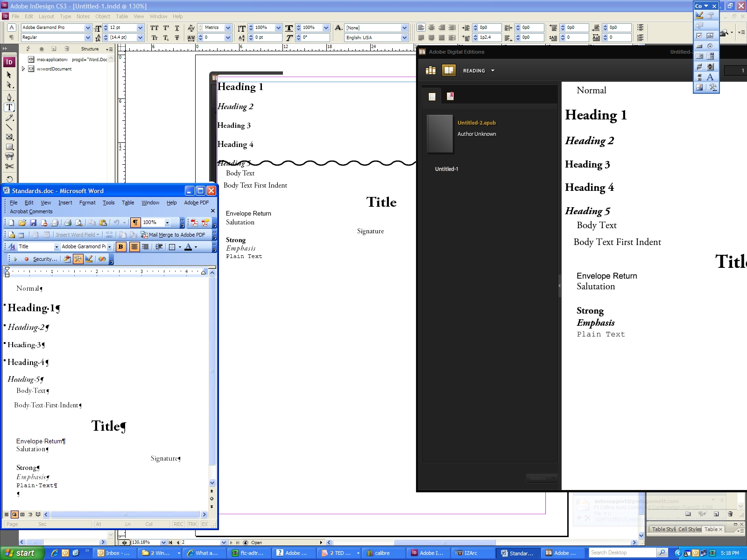Insert Check Box control from Control Toolbox
Screen dimensions: 747x560
[699, 35]
